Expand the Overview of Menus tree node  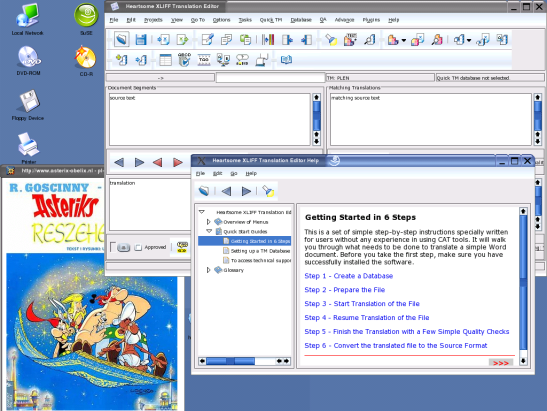point(209,222)
